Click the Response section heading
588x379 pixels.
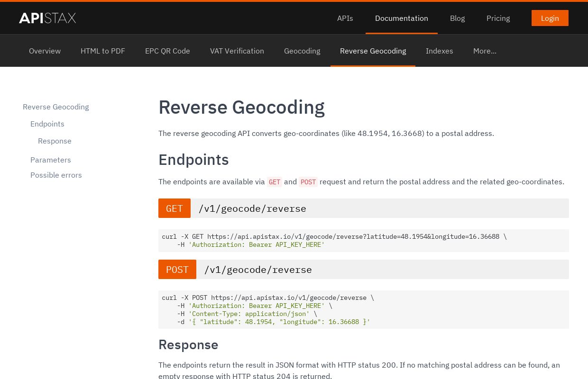coord(188,344)
